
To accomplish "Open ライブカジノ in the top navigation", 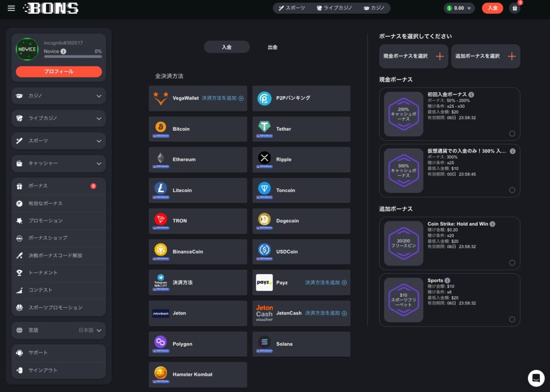I will point(335,8).
